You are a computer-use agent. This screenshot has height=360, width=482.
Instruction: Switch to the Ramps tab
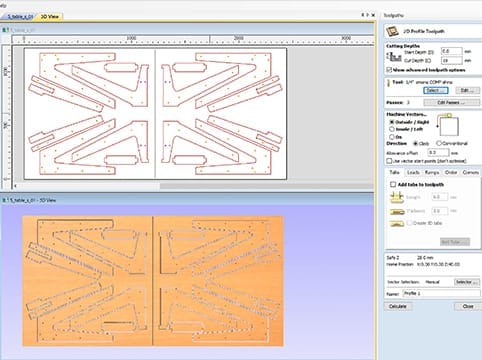[432, 172]
